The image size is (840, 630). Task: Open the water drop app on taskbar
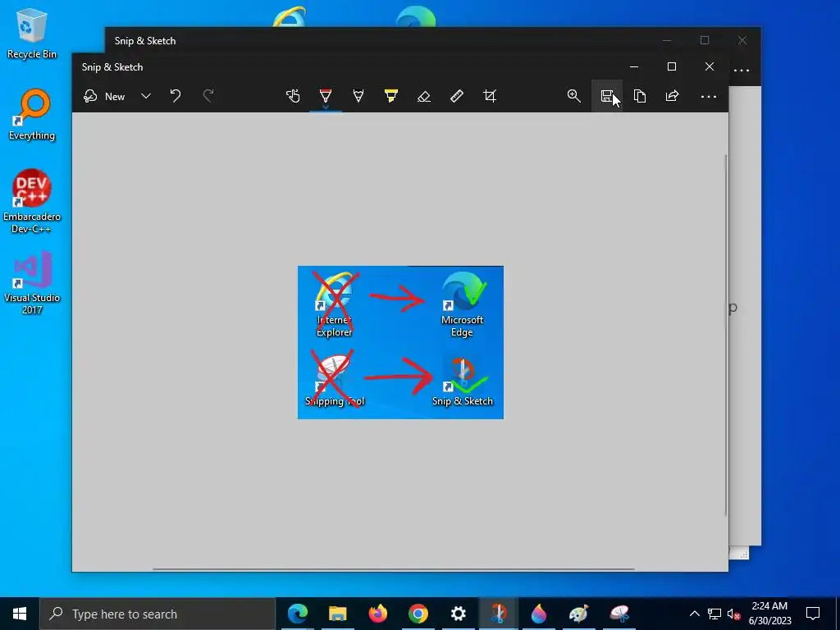coord(538,614)
